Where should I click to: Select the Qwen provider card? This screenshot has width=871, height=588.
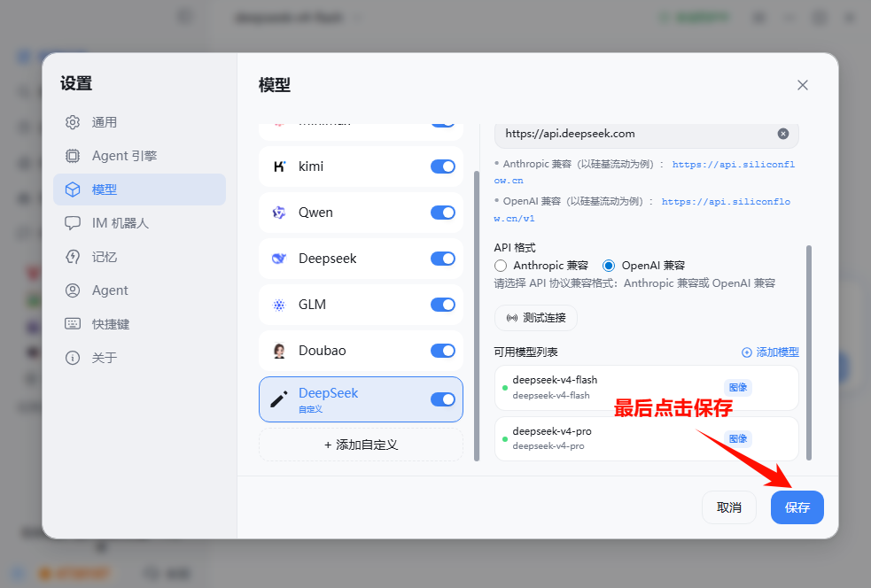pos(361,213)
